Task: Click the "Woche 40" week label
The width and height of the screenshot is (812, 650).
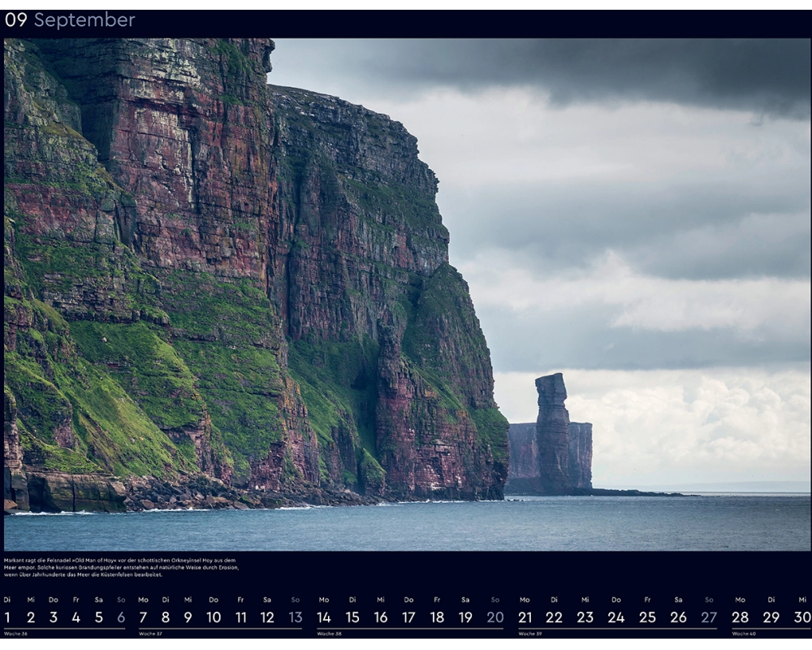Action: point(744,634)
